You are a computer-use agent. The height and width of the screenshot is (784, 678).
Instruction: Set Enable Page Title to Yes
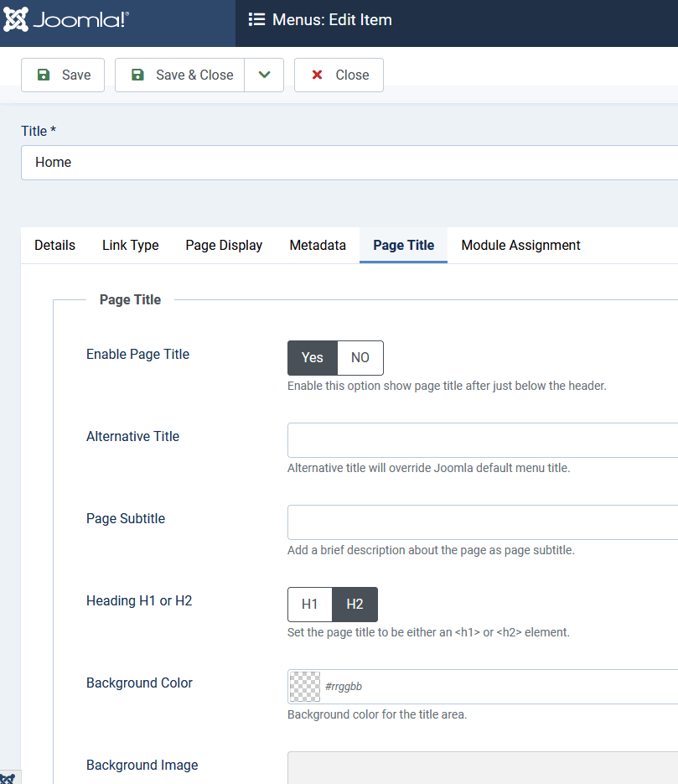[312, 357]
